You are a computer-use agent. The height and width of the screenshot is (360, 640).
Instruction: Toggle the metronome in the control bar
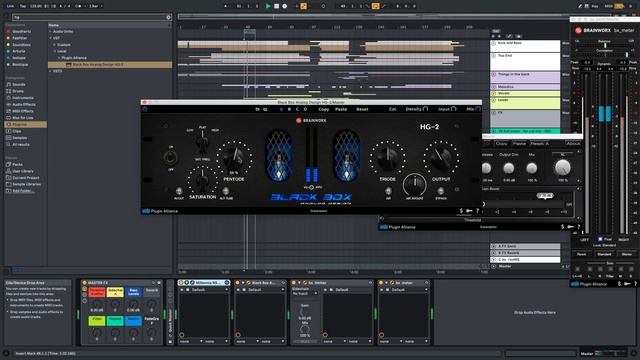tap(78, 6)
